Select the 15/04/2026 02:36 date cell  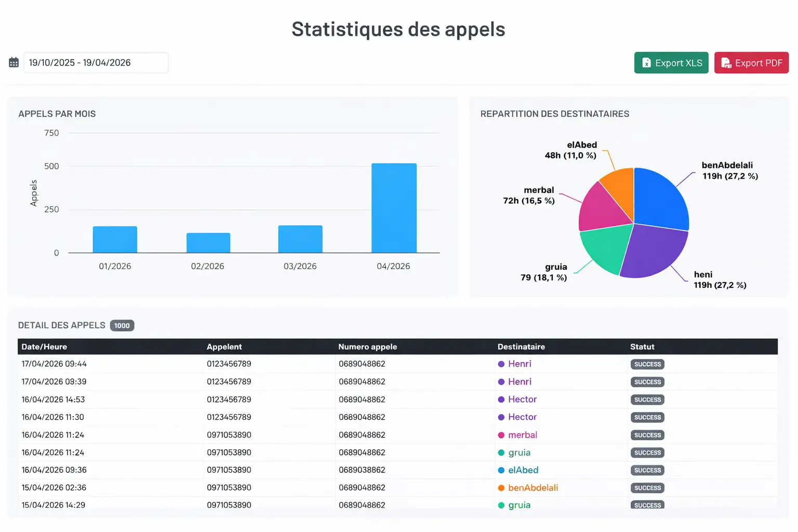tap(54, 487)
